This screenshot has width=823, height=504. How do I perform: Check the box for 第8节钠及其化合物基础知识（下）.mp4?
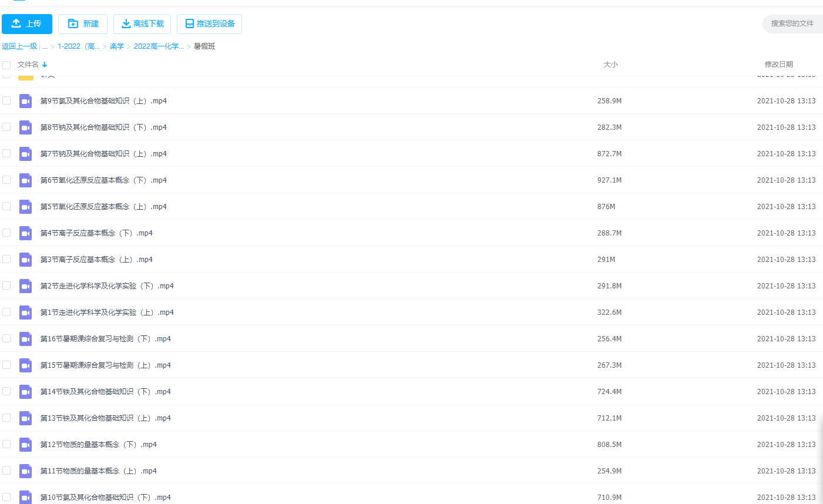(x=6, y=127)
